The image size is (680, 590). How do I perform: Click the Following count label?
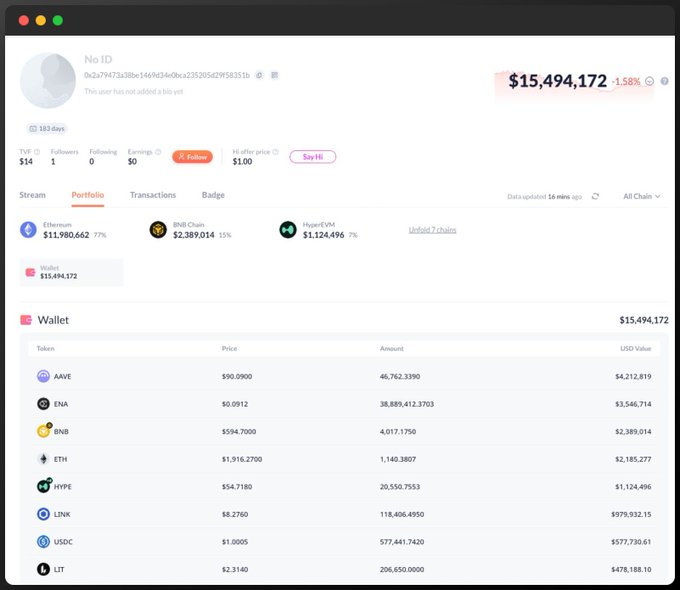coord(103,152)
